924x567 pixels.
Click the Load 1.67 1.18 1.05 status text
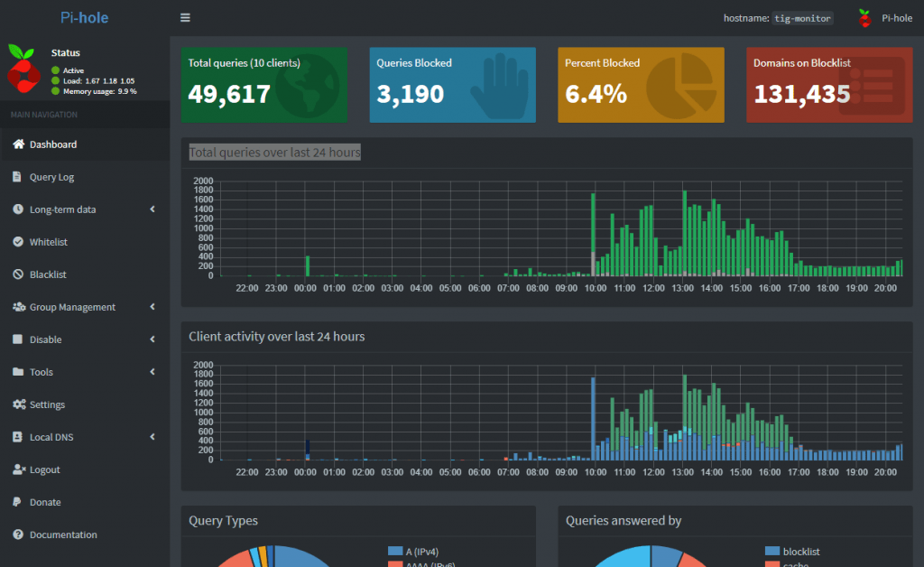[x=98, y=80]
